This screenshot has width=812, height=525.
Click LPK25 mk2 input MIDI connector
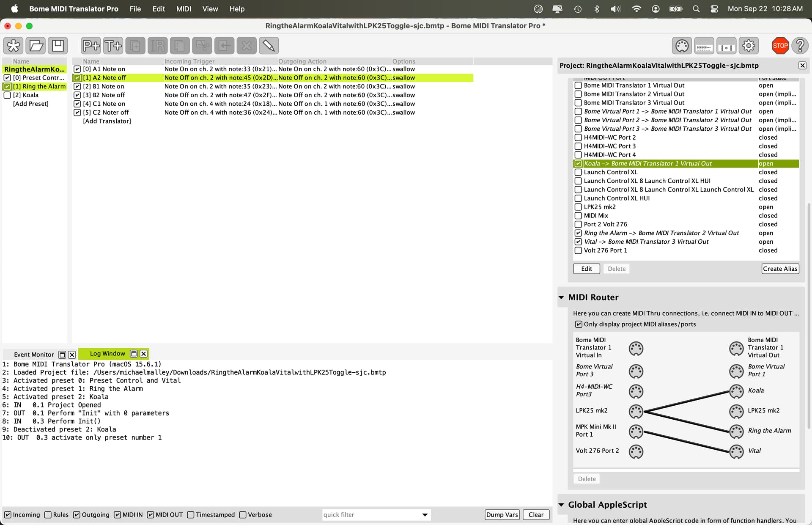point(636,411)
